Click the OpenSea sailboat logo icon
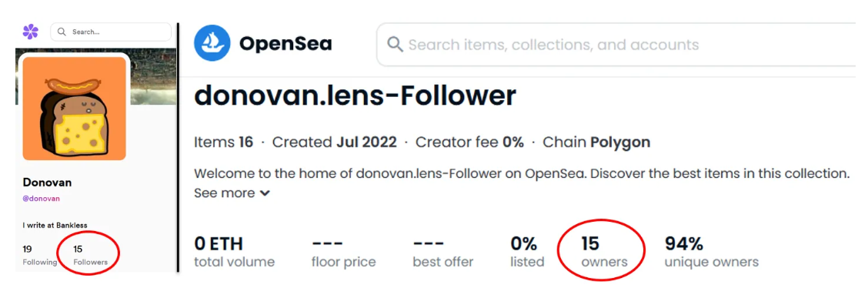This screenshot has height=288, width=868. pos(212,43)
